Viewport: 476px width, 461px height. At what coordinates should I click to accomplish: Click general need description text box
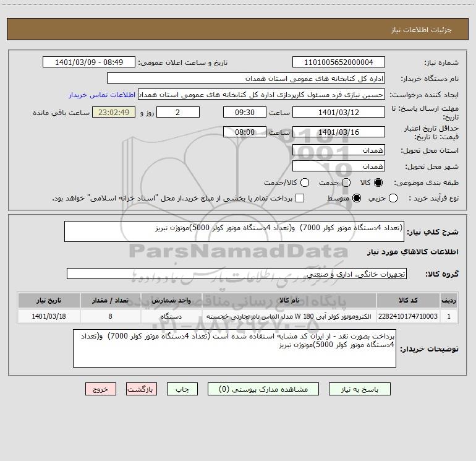[x=234, y=231]
